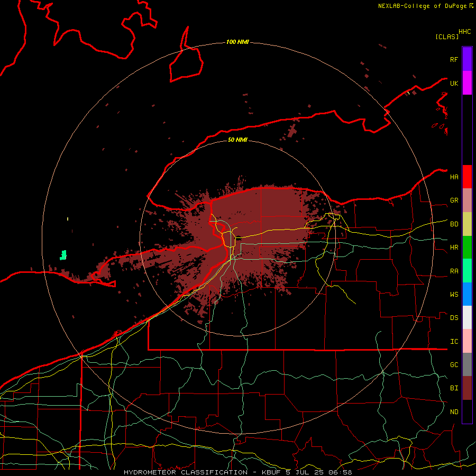Click the Hydrometeor Classification KBUF timestamp caption
Viewport: 476px width, 476px height.
tap(237, 472)
